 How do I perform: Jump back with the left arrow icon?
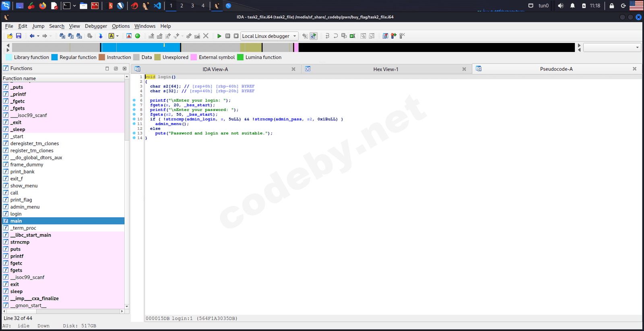(32, 36)
